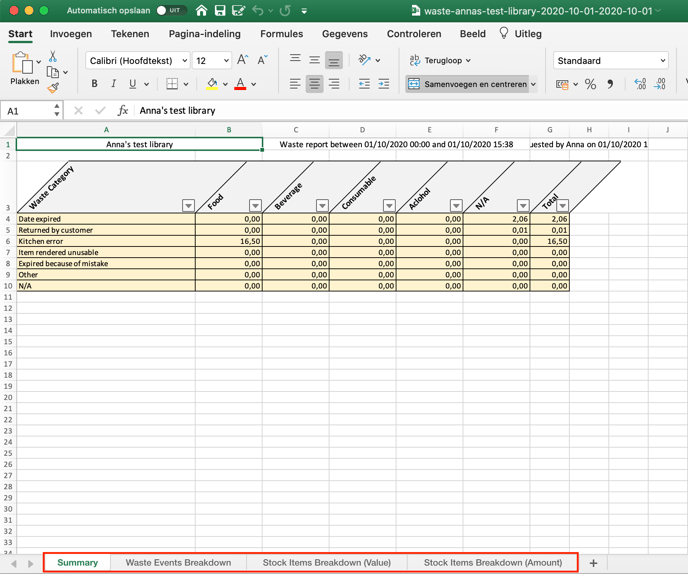Click the Format Painter brush icon
688x574 pixels.
(x=53, y=88)
